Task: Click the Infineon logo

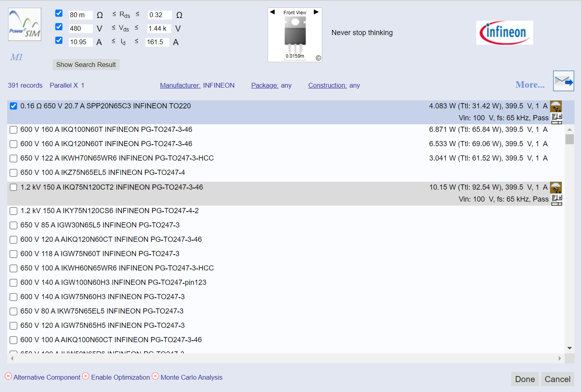Action: pyautogui.click(x=504, y=33)
